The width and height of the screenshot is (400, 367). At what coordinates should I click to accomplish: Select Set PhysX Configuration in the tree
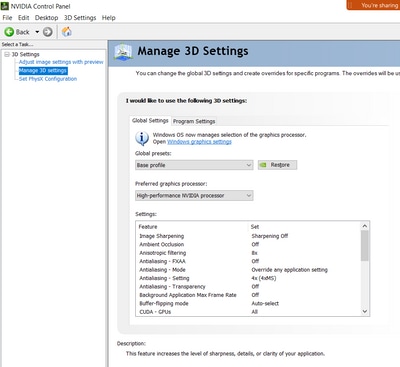[x=48, y=79]
